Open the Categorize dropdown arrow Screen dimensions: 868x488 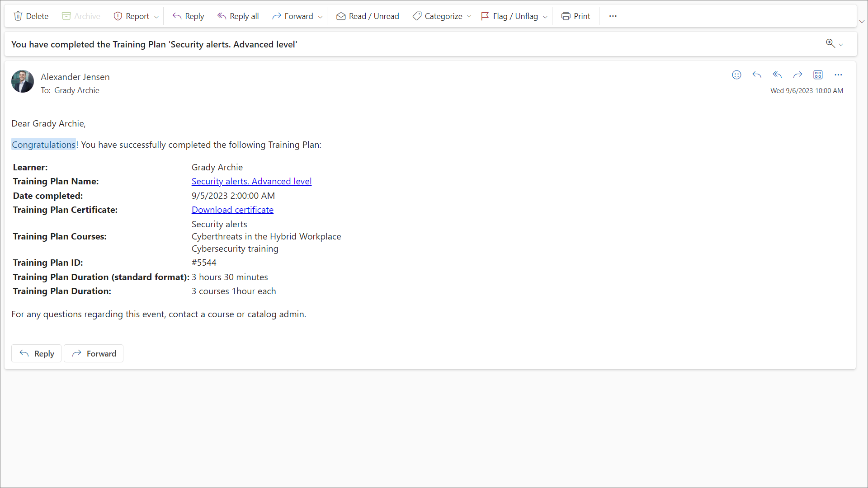(x=469, y=17)
